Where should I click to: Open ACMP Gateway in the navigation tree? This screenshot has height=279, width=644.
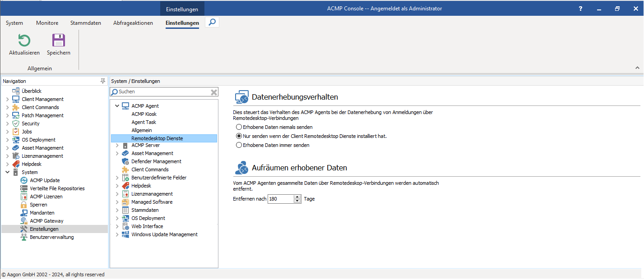46,221
